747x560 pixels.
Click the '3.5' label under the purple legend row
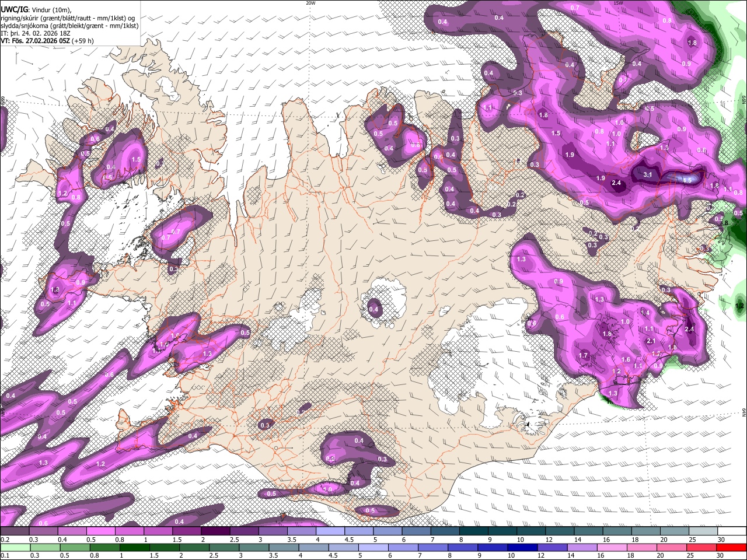click(291, 540)
